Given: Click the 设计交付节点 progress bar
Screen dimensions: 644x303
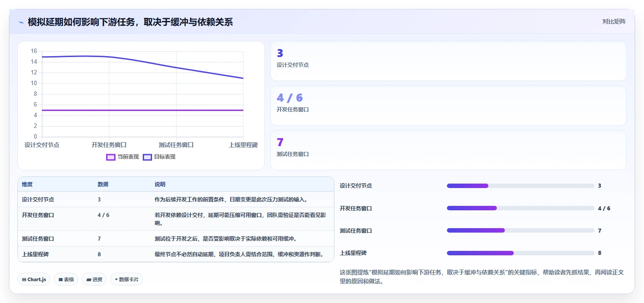Looking at the screenshot, I should coord(520,186).
